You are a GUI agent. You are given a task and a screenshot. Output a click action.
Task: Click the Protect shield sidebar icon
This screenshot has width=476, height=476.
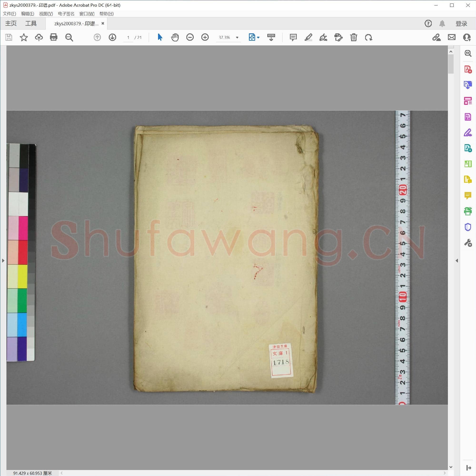(467, 227)
